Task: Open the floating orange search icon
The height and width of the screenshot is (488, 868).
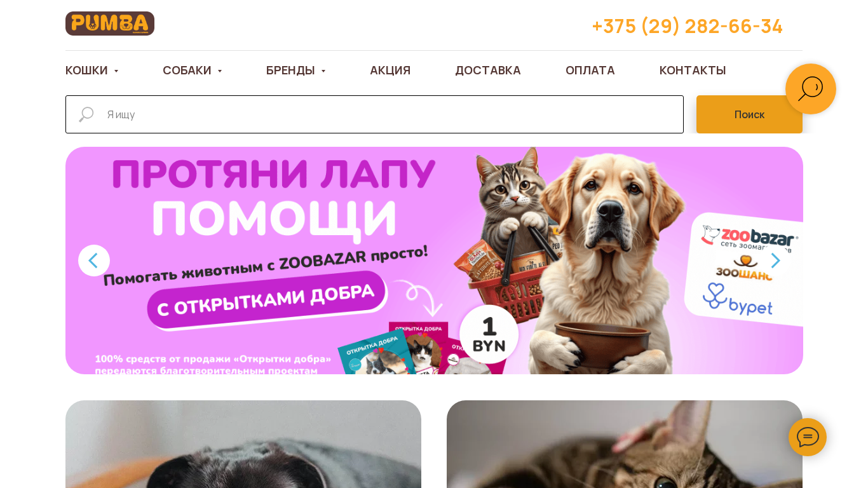Action: pyautogui.click(x=810, y=89)
